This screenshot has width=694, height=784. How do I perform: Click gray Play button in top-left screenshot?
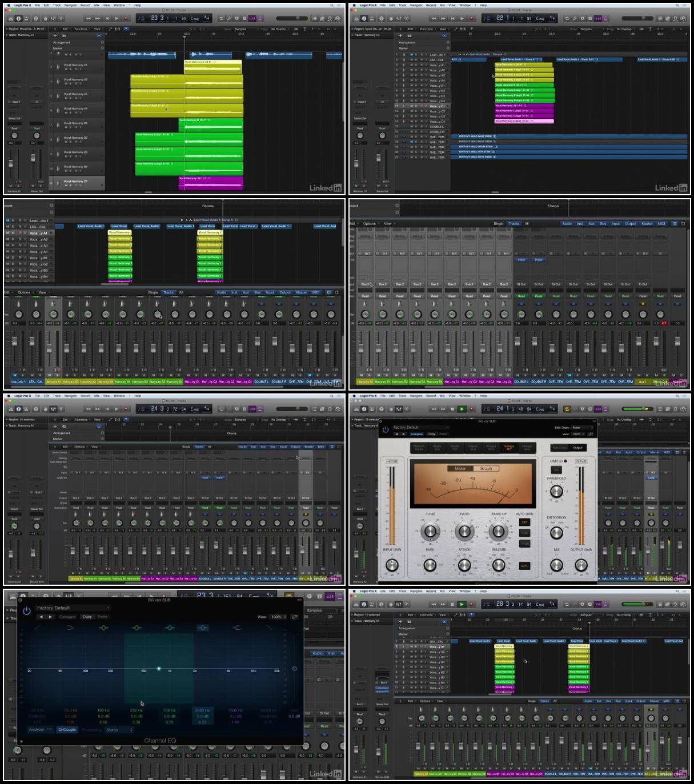[117, 18]
